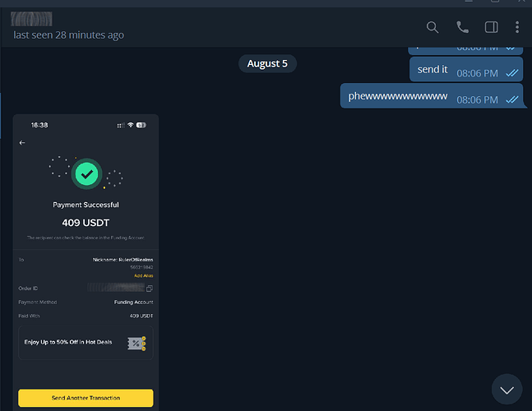Screen dimensions: 532x411
Task: Search within this chat
Action: point(433,27)
